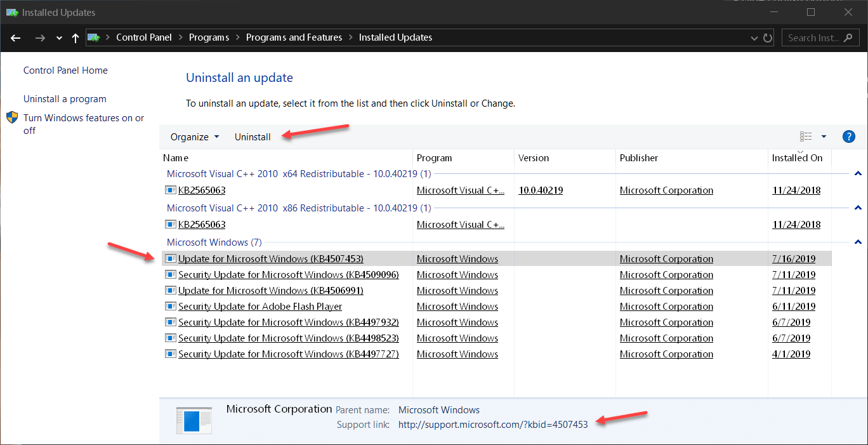
Task: Click icon of Security Update KB4509096 row
Action: pos(171,274)
